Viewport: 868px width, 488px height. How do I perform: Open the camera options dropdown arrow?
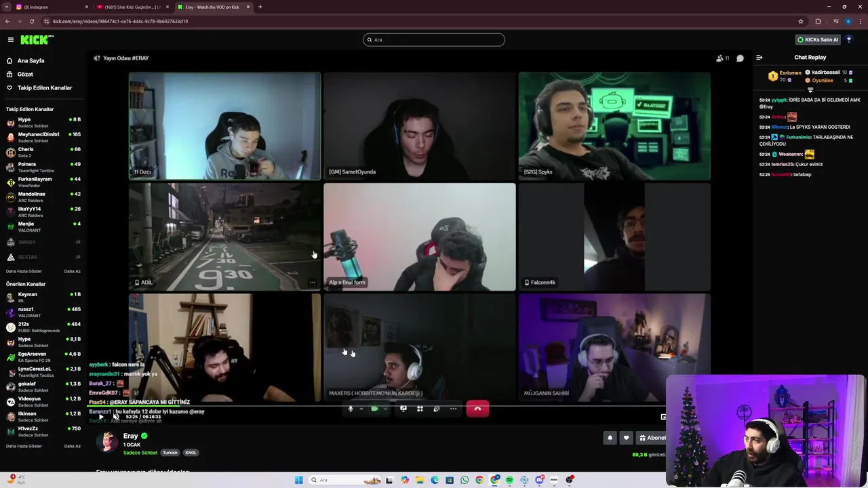(384, 409)
